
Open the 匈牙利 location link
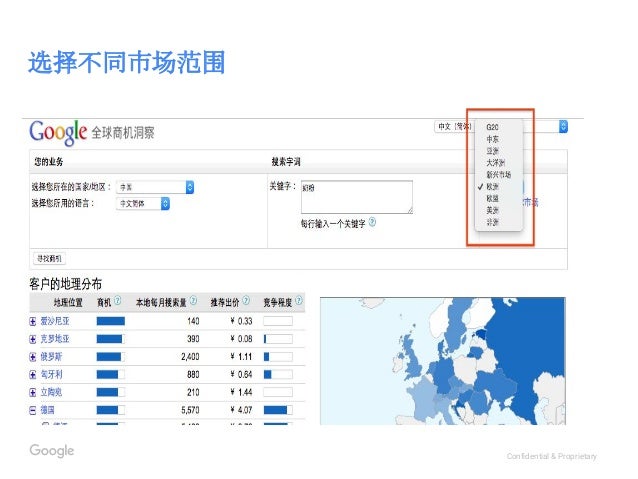click(51, 374)
